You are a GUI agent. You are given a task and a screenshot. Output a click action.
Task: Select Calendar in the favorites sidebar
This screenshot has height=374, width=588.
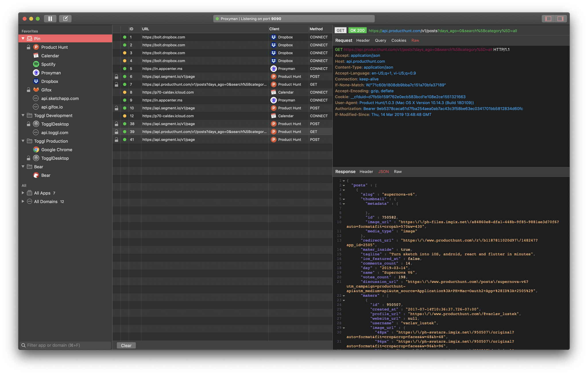[x=50, y=56]
